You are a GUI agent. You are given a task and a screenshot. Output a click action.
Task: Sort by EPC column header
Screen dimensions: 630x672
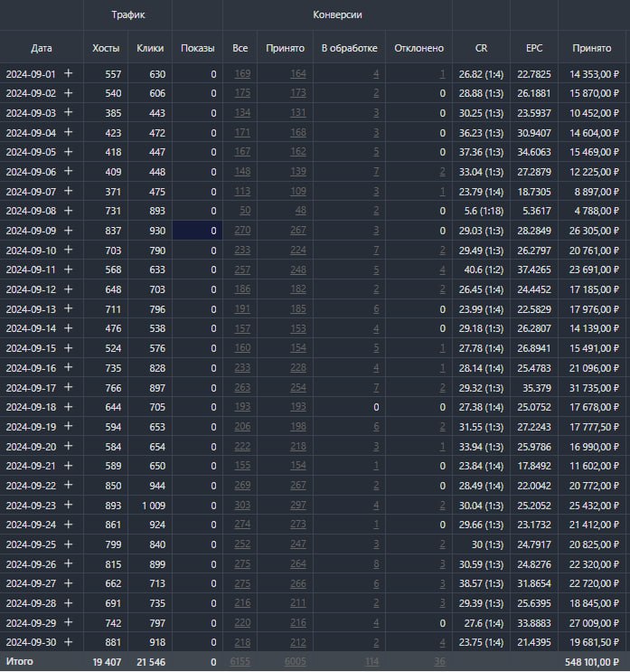(534, 48)
